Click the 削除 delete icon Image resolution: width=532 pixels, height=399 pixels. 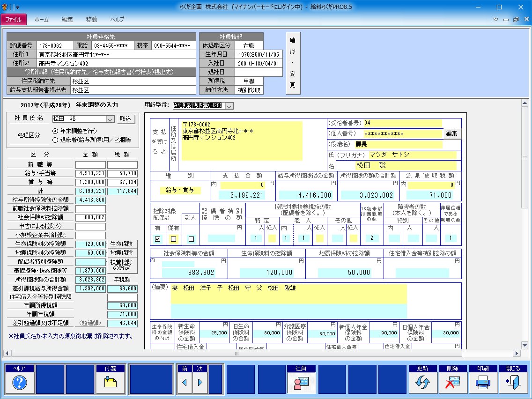452,382
